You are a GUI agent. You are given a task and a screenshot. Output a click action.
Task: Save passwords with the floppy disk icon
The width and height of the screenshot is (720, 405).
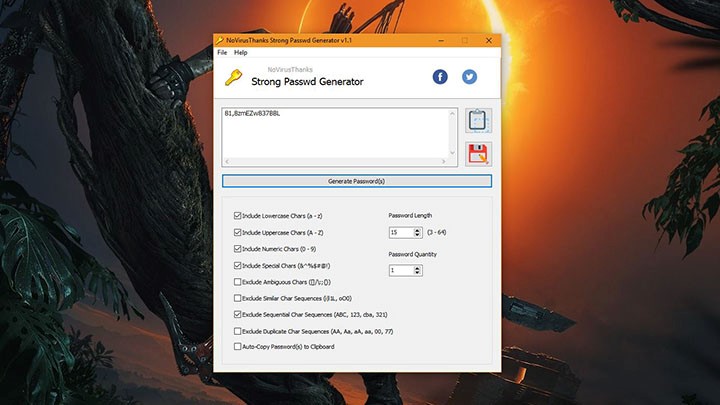pos(478,153)
